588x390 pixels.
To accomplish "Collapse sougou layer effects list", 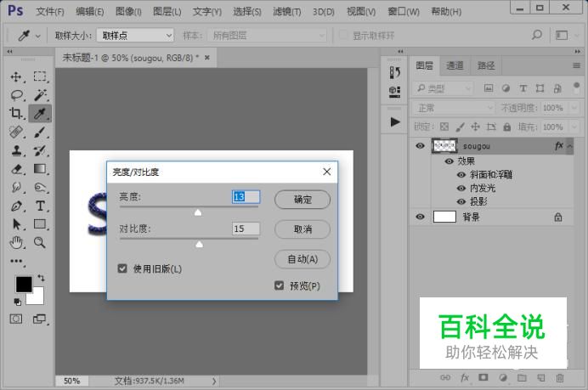I will 569,146.
